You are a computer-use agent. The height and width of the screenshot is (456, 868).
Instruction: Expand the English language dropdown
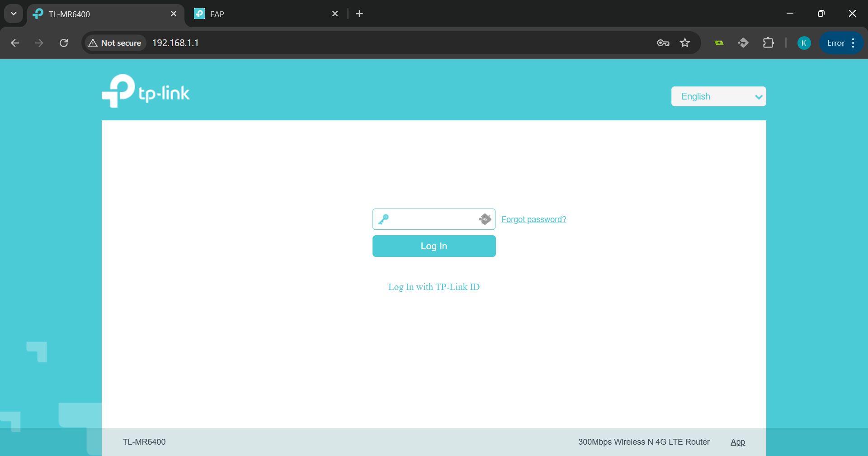point(719,96)
